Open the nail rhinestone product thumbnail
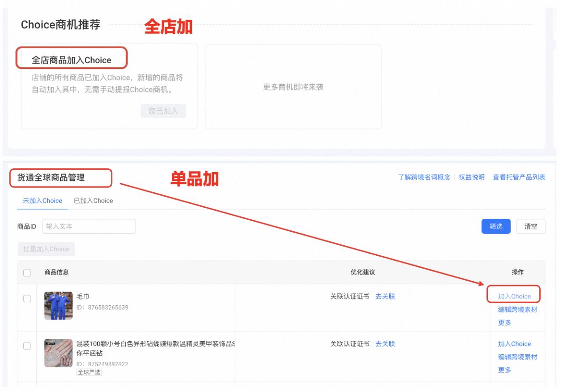The image size is (561, 392). click(x=58, y=353)
